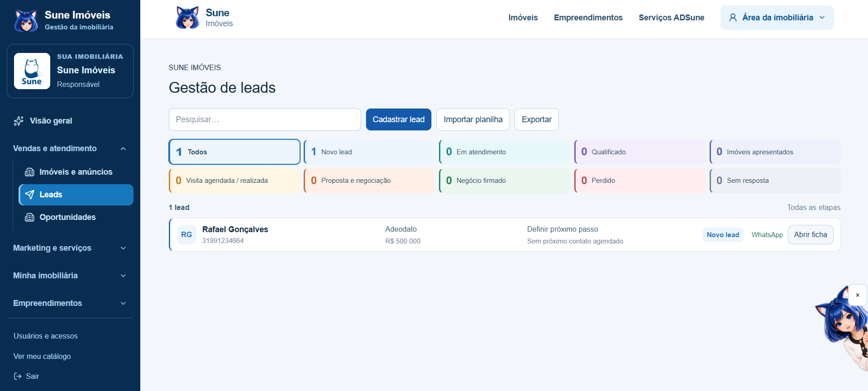Open Serviços ADSune in the top navigation
Screen dimensions: 868x391
click(672, 18)
